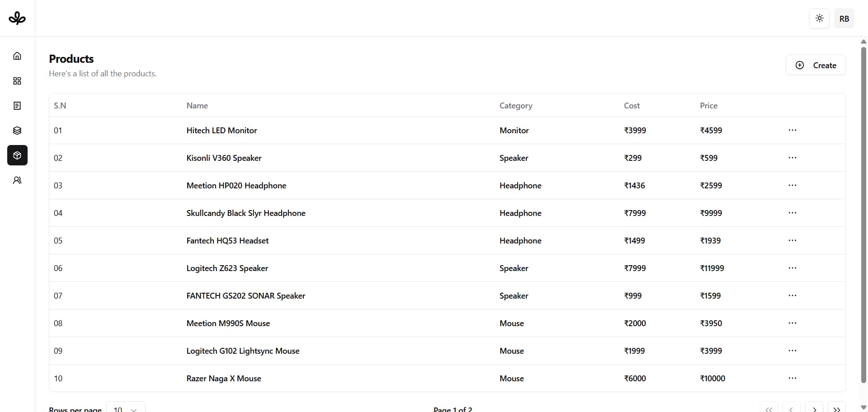Open the stacked layers icon in sidebar
This screenshot has width=868, height=412.
point(17,131)
